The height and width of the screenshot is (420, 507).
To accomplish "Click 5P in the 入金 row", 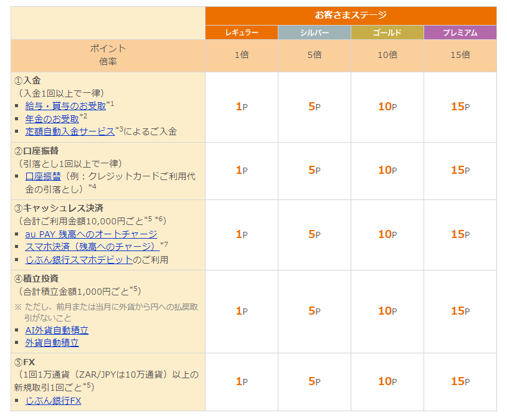I will [x=315, y=107].
